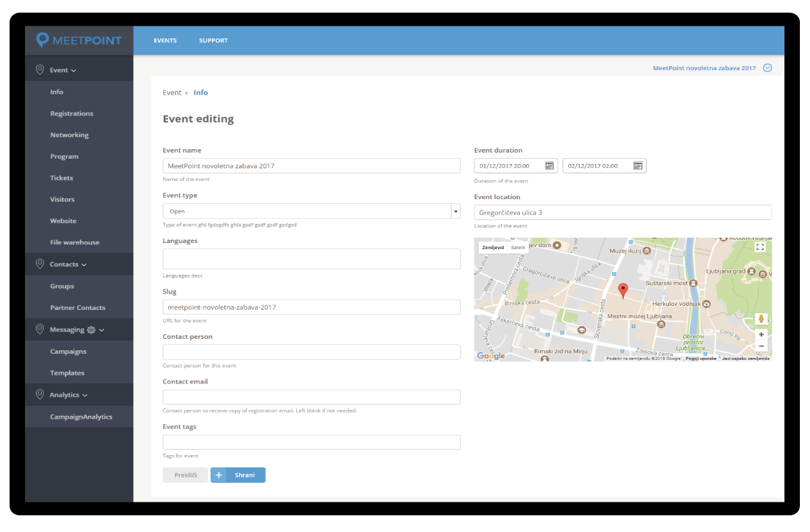Focus the Event location field

[623, 213]
